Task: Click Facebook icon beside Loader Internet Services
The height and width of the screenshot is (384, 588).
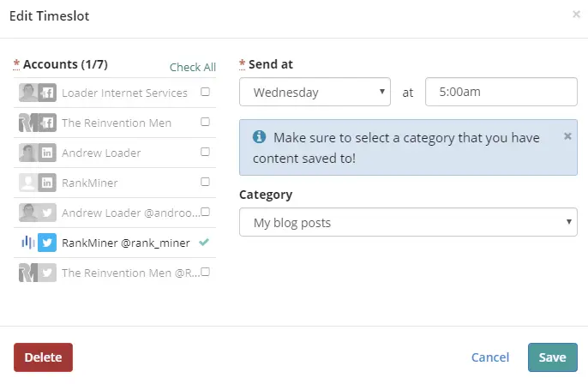Action: tap(48, 93)
